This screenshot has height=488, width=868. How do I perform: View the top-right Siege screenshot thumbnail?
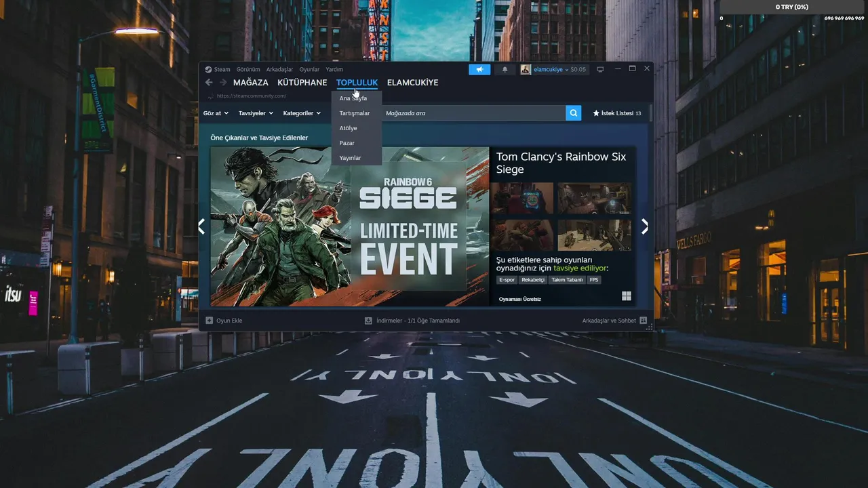pos(594,199)
